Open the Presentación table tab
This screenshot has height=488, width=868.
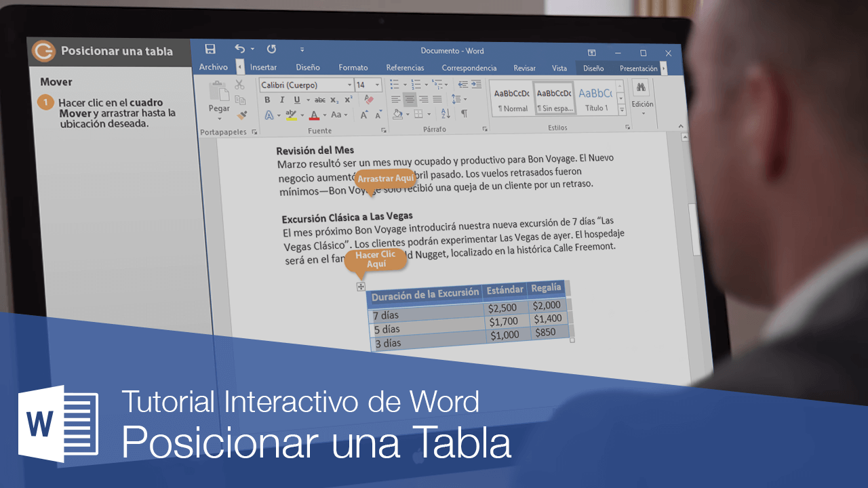click(638, 68)
